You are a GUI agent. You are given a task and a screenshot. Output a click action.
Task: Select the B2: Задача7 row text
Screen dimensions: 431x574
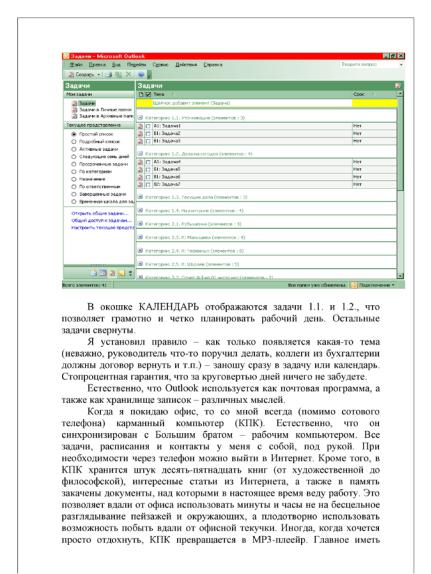click(x=167, y=184)
